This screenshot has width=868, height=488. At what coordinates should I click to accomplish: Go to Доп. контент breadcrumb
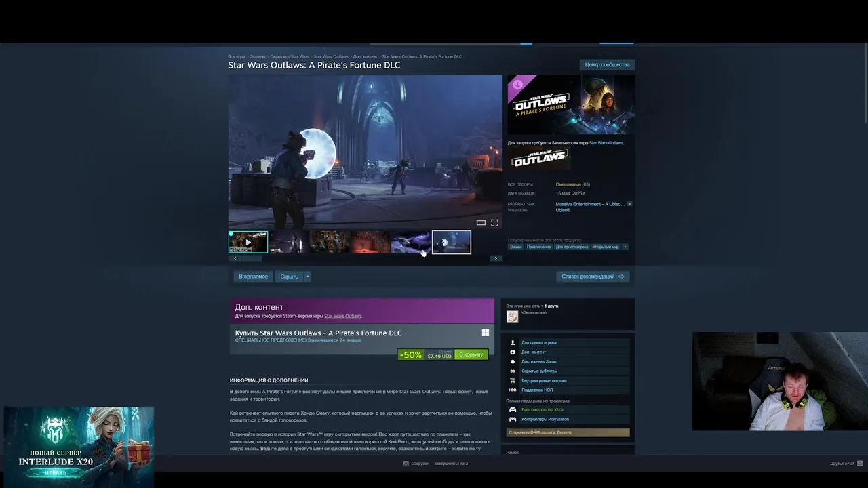click(366, 56)
